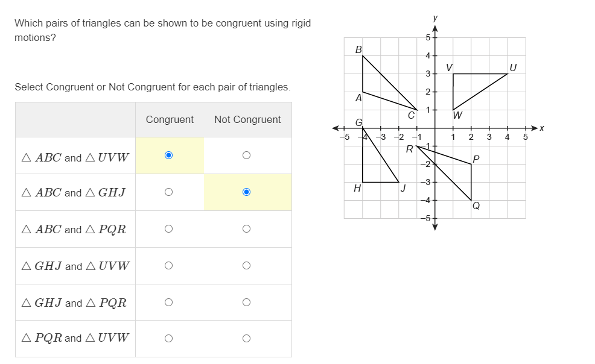595x364 pixels.
Task: Select Congruent for triangles ABC and GHJ
Action: click(169, 192)
